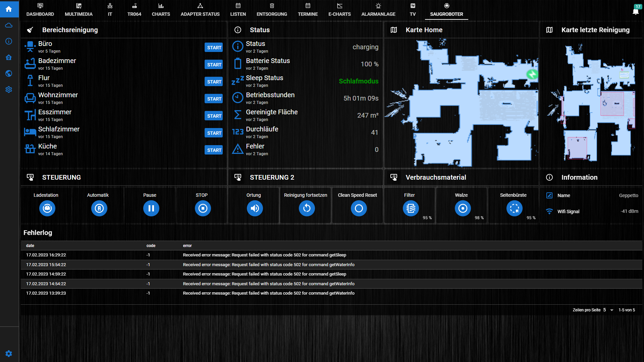The image size is (644, 362).
Task: Switch to the ALARMANLAGE tab
Action: (x=378, y=10)
